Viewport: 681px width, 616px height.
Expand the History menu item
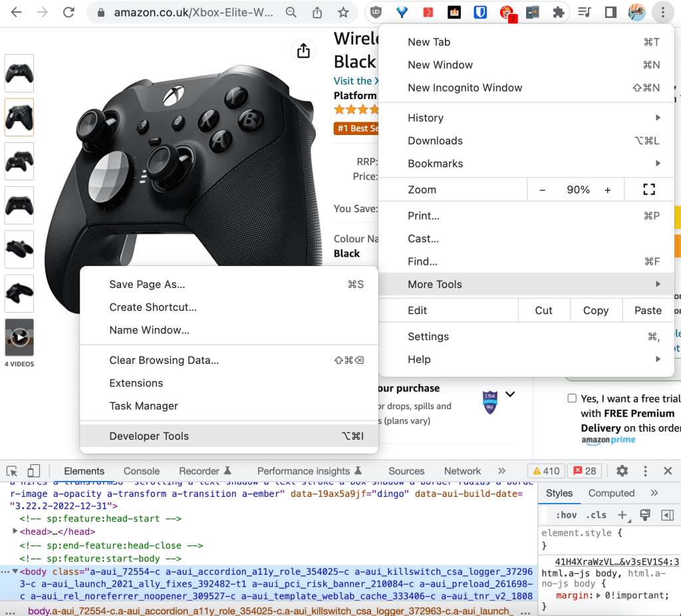[x=425, y=118]
